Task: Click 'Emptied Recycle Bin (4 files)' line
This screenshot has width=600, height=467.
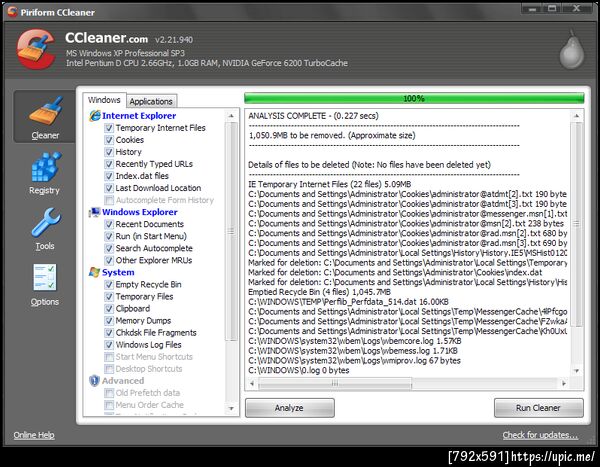Action: pyautogui.click(x=320, y=292)
